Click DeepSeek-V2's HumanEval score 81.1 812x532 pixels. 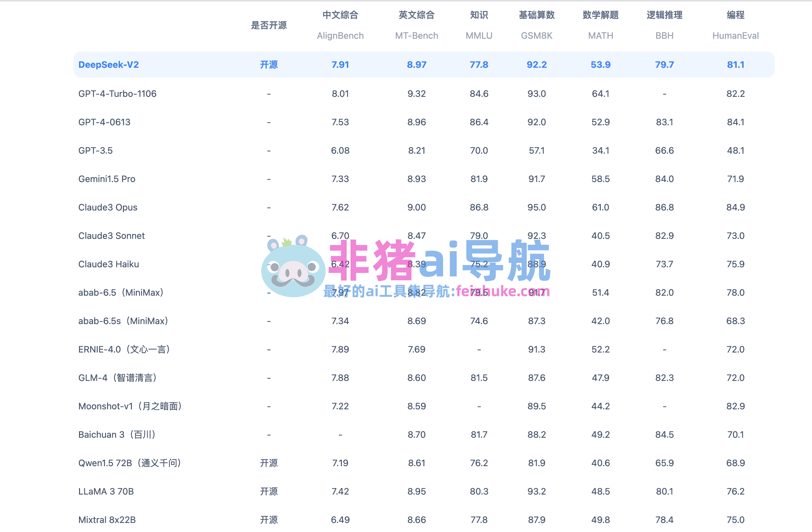tap(735, 65)
